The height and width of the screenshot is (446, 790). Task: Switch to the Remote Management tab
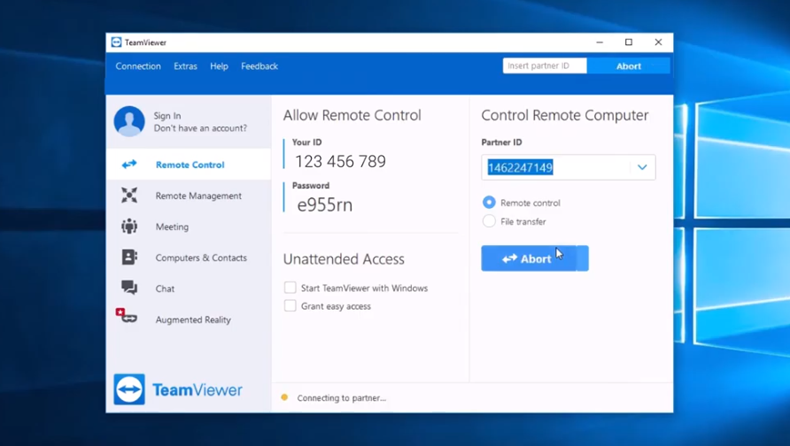(188, 196)
